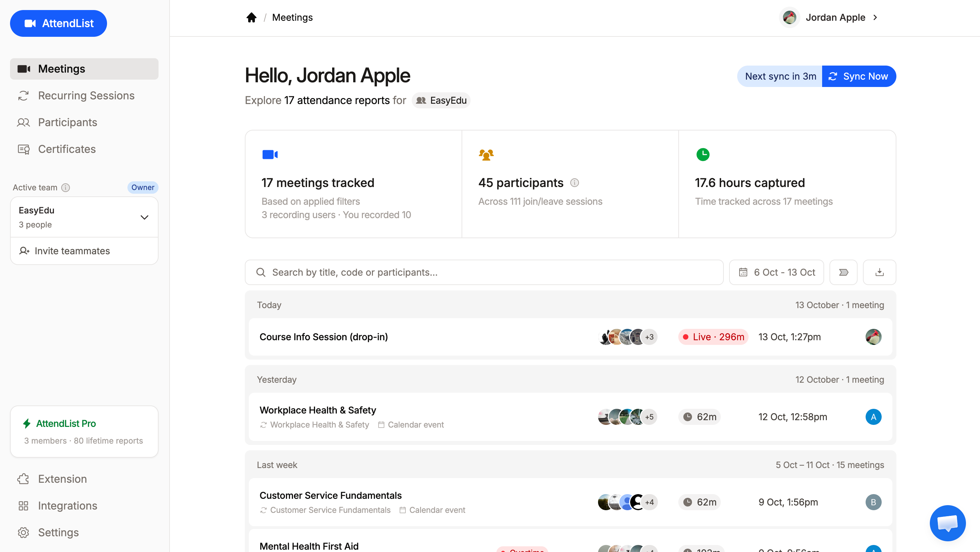980x552 pixels.
Task: Click the green clock hours captured icon
Action: pos(703,155)
